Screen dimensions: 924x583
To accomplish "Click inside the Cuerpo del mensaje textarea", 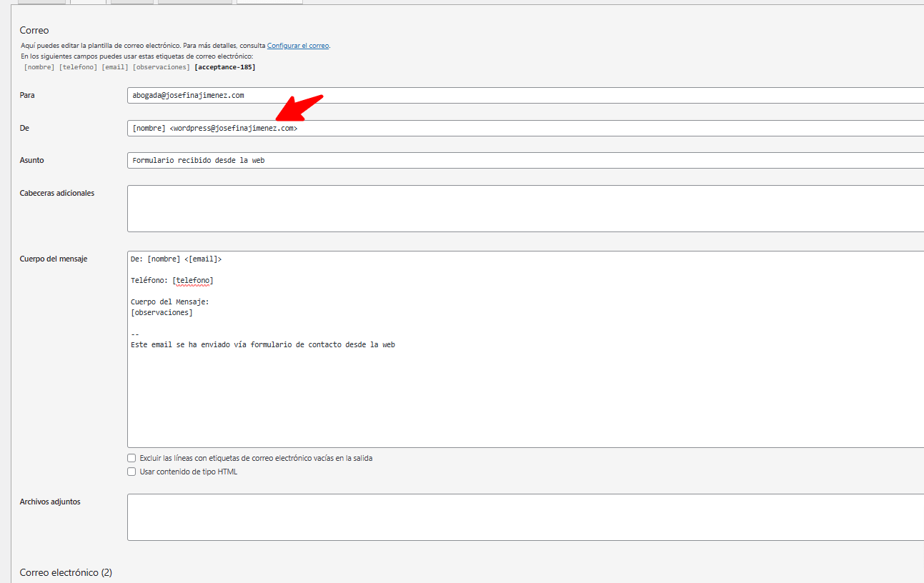I will 525,349.
